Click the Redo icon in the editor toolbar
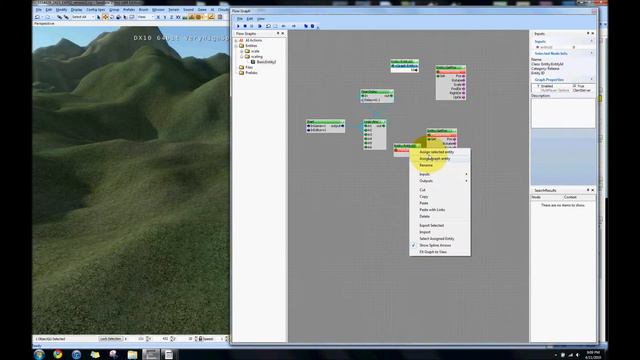 click(47, 17)
